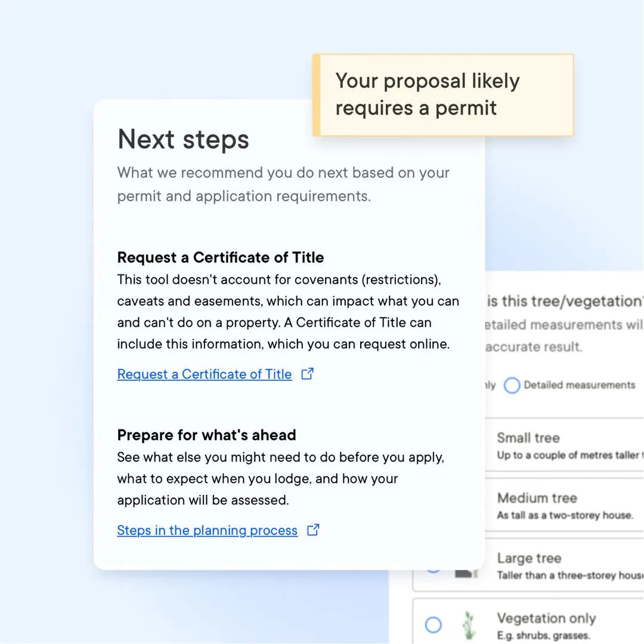
Task: Click the As tall as two-storey house description
Action: 563,515
